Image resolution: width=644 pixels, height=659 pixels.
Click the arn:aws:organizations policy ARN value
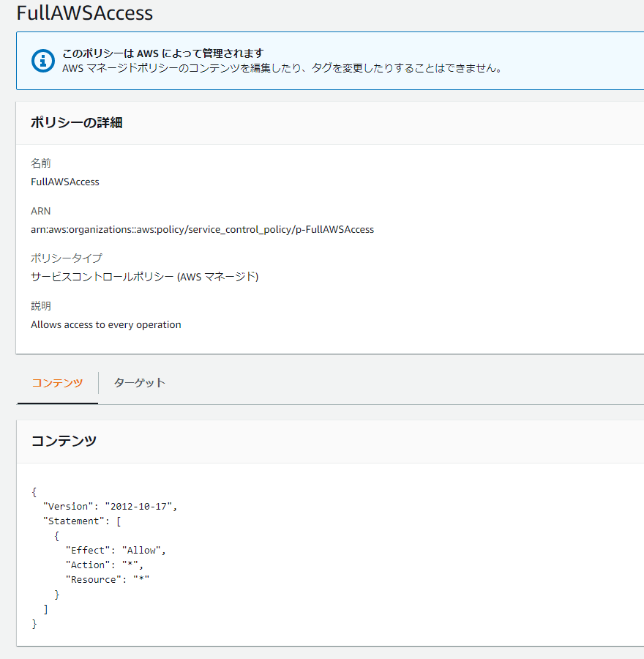coord(203,229)
